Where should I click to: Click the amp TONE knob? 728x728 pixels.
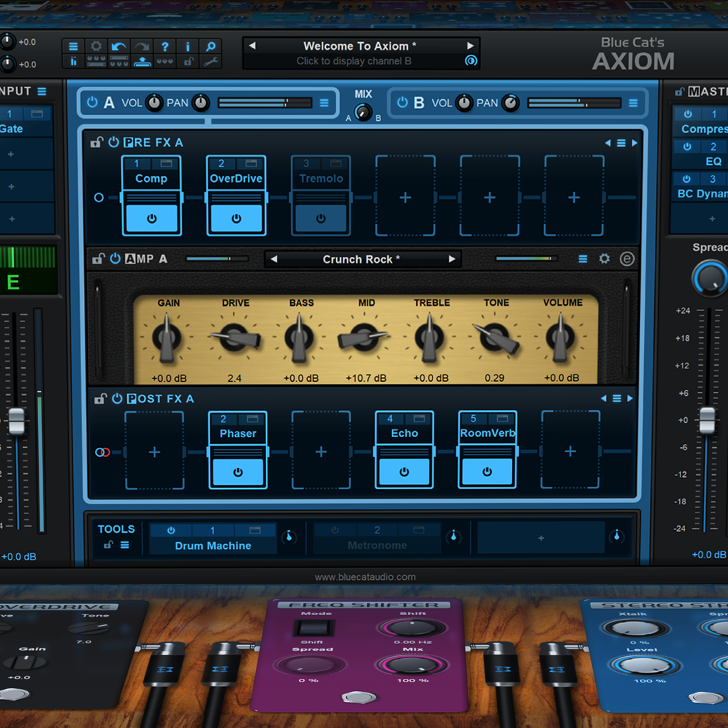click(495, 338)
